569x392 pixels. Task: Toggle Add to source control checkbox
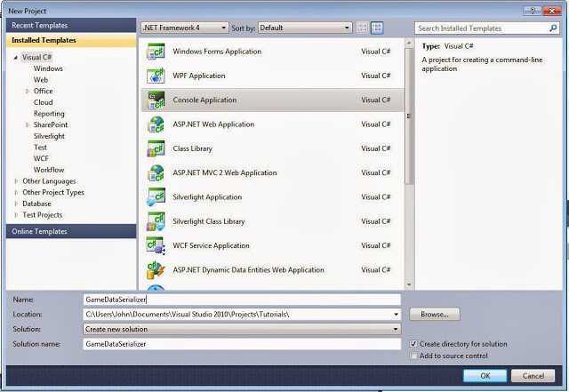pyautogui.click(x=413, y=356)
